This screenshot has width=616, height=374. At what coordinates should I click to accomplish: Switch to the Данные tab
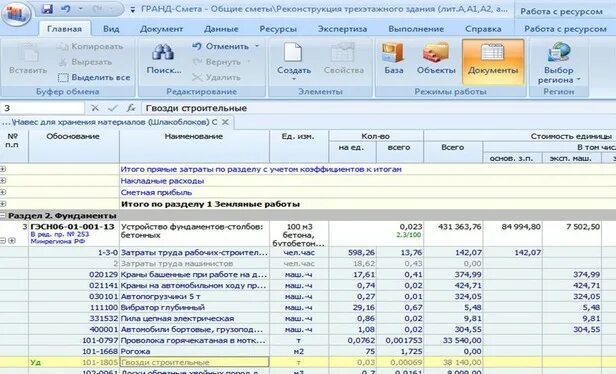[x=221, y=29]
